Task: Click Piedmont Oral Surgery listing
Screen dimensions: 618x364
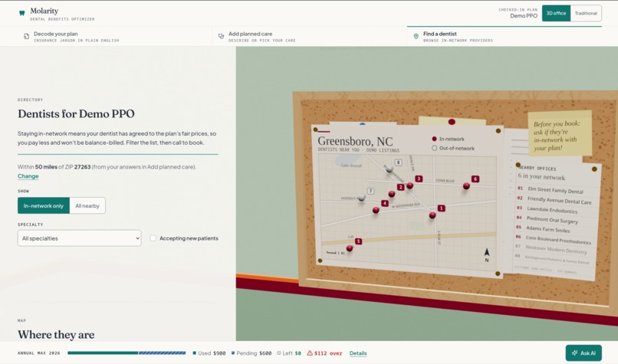Action: click(552, 220)
